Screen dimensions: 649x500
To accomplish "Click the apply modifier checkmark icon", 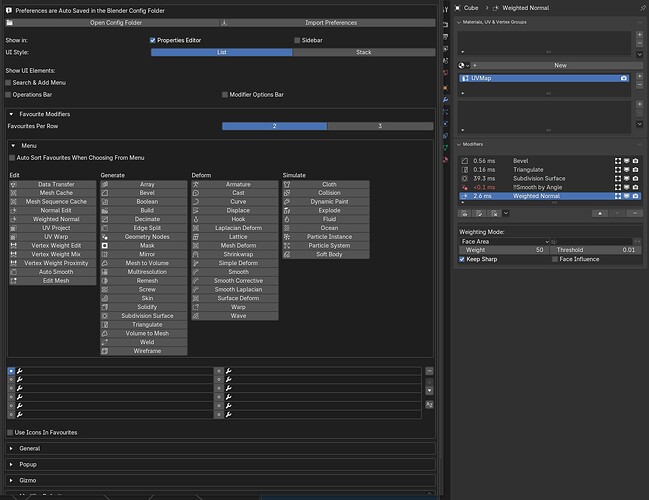I will coord(479,214).
